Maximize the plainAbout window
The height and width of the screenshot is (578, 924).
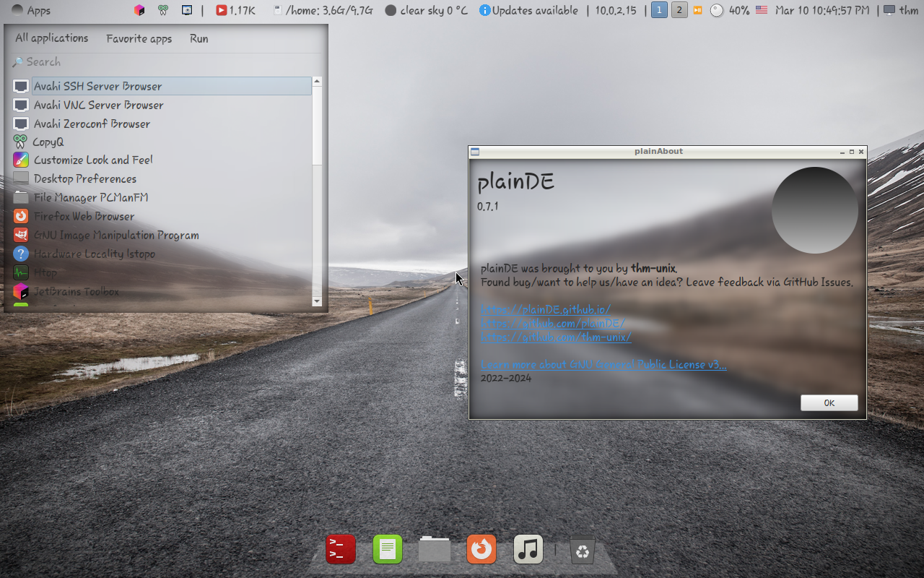[852, 152]
